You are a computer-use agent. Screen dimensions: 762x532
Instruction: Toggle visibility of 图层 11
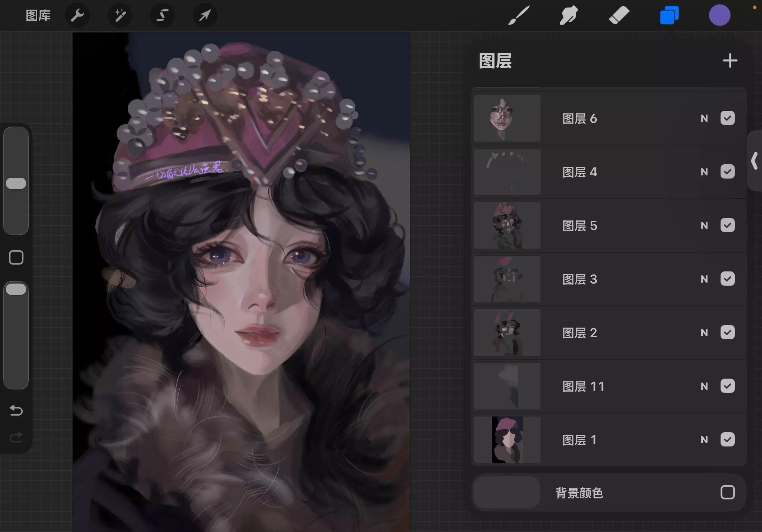[x=727, y=386]
